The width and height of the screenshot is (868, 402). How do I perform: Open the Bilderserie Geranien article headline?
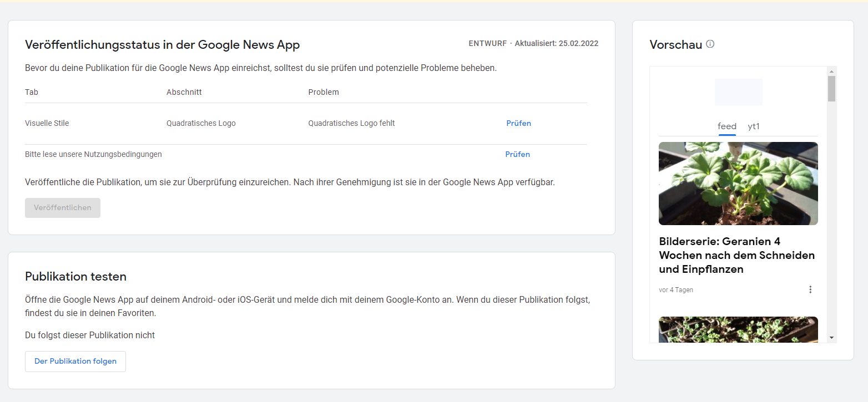(x=737, y=256)
